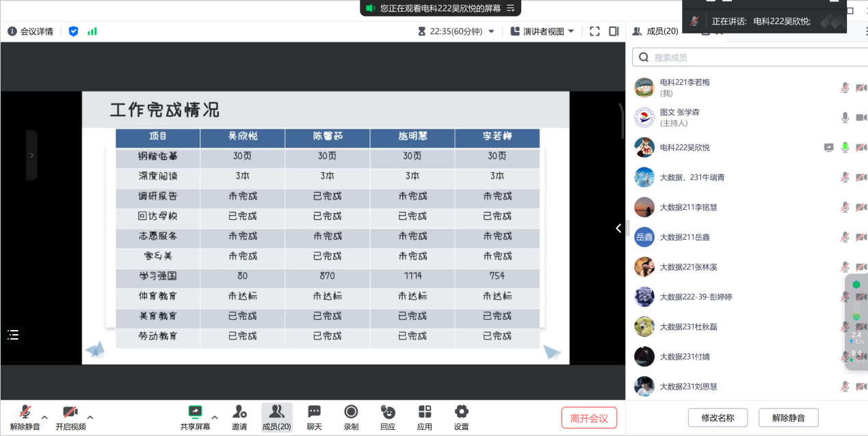Start recording with the 录制 icon
Screen dimensions: 868x436
pos(351,412)
